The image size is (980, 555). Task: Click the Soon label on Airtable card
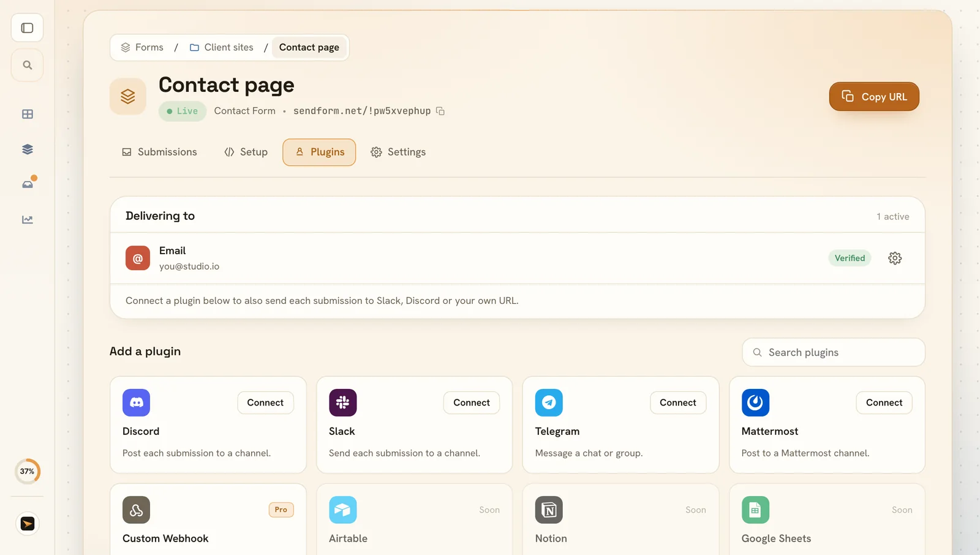click(489, 510)
